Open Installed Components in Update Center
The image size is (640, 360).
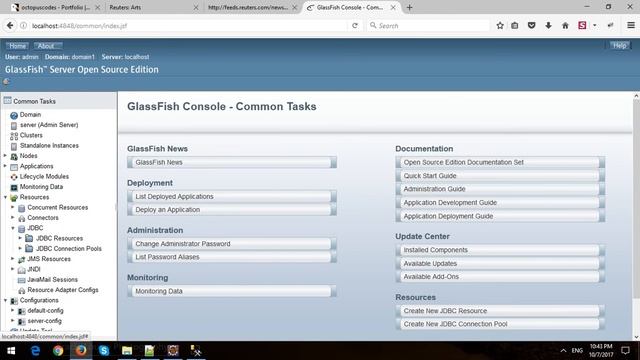[500, 250]
